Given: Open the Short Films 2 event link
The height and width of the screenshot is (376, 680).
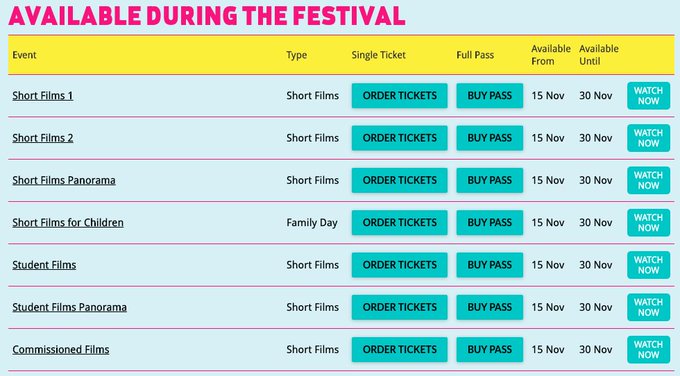Looking at the screenshot, I should coord(42,138).
